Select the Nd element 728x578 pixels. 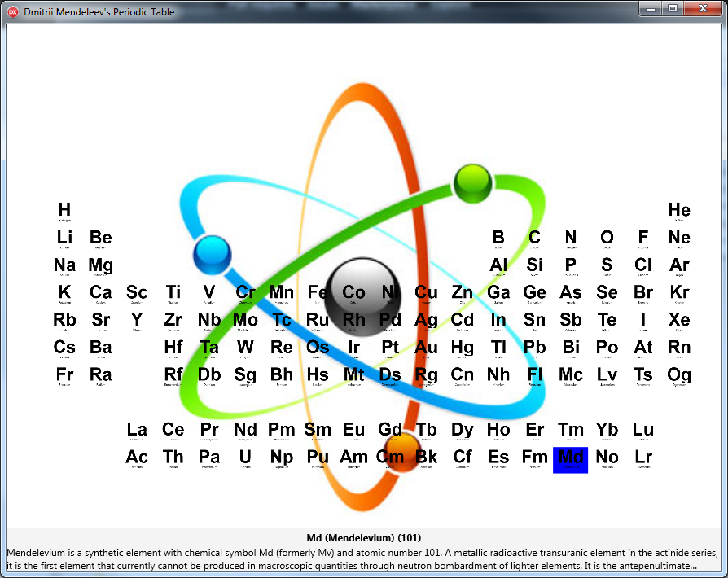245,431
